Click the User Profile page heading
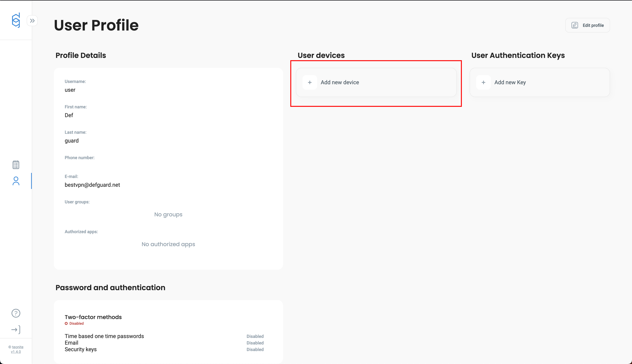Screen dimensions: 632x364 point(96,25)
